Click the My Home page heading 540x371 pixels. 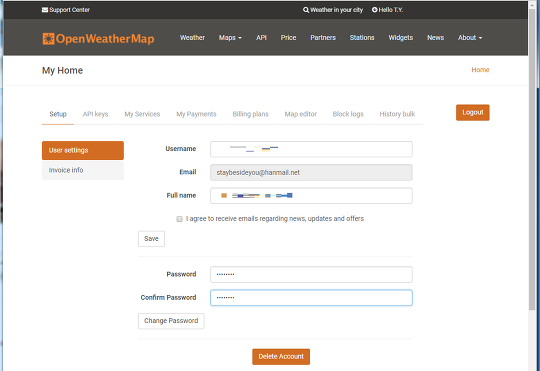[62, 70]
